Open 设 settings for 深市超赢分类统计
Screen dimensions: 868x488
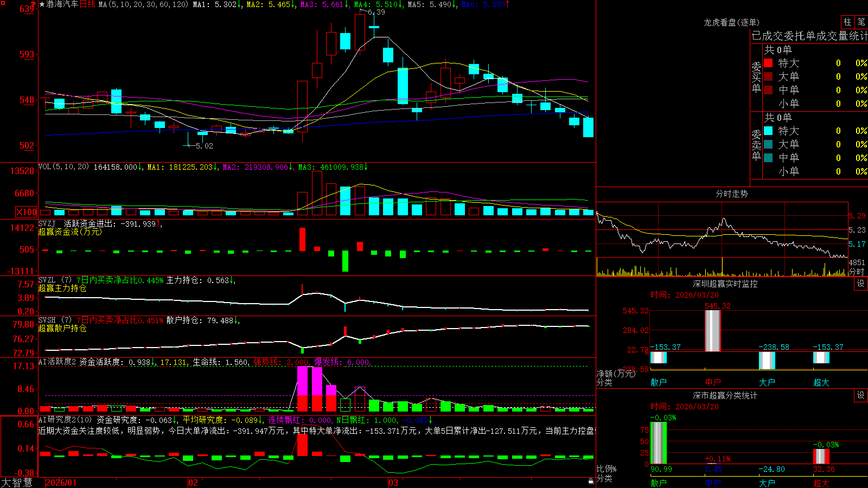pos(861,395)
